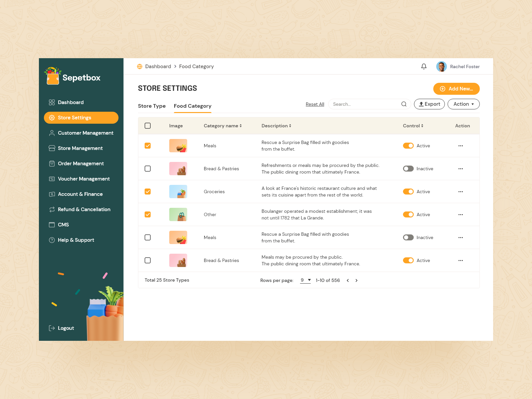
Task: Click the Other row thumbnail
Action: click(178, 214)
